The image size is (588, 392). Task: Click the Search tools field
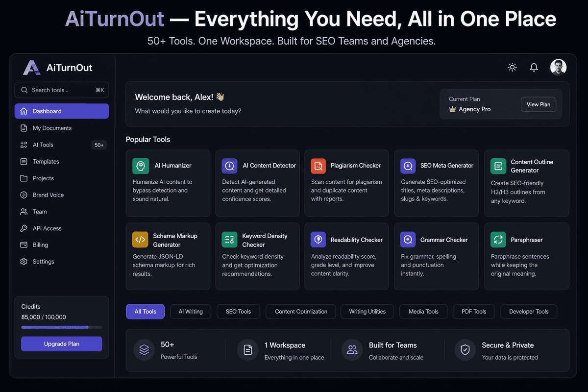62,90
